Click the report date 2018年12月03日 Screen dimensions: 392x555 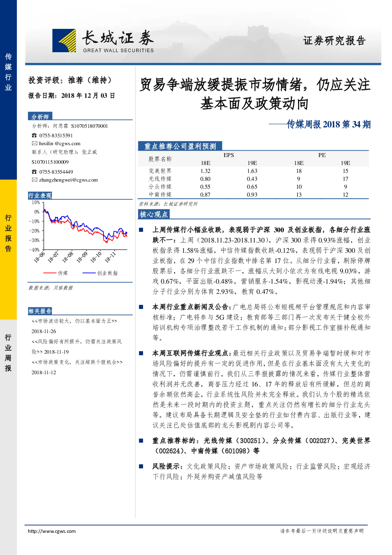[x=88, y=96]
